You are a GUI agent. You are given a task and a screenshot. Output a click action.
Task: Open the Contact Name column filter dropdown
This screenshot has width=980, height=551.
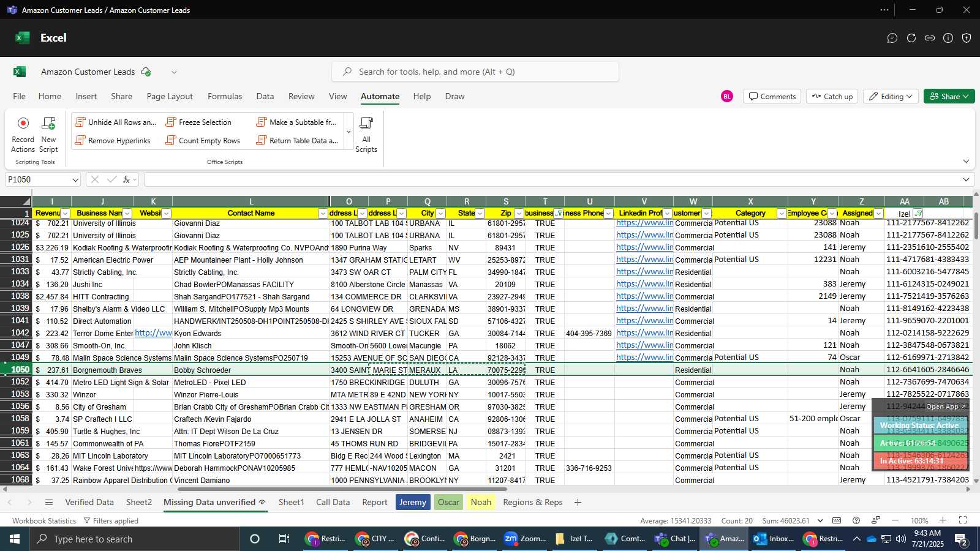(x=323, y=214)
